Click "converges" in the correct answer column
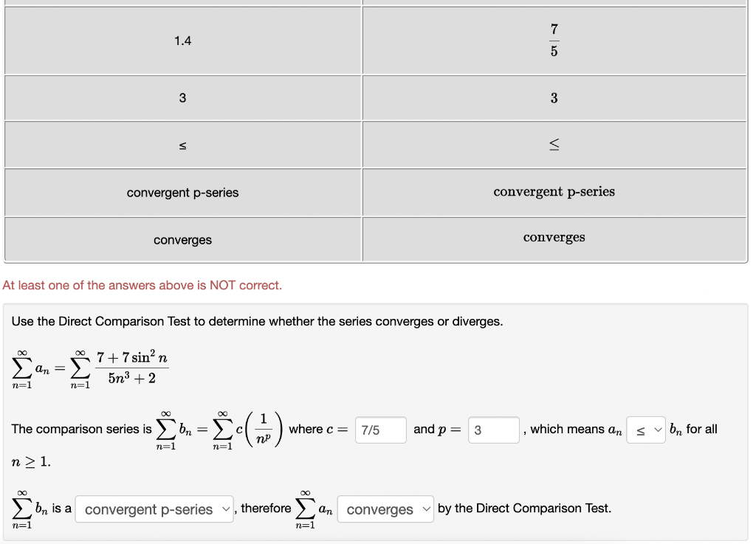Image resolution: width=756 pixels, height=544 pixels. coord(554,237)
